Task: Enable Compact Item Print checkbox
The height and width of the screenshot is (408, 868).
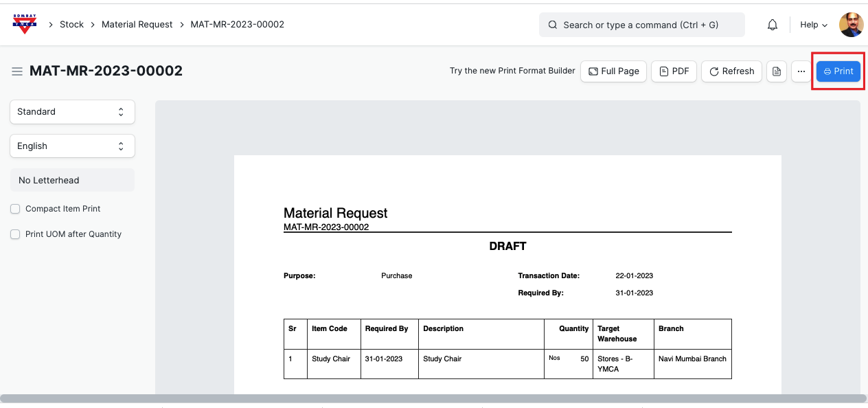Action: pyautogui.click(x=15, y=209)
